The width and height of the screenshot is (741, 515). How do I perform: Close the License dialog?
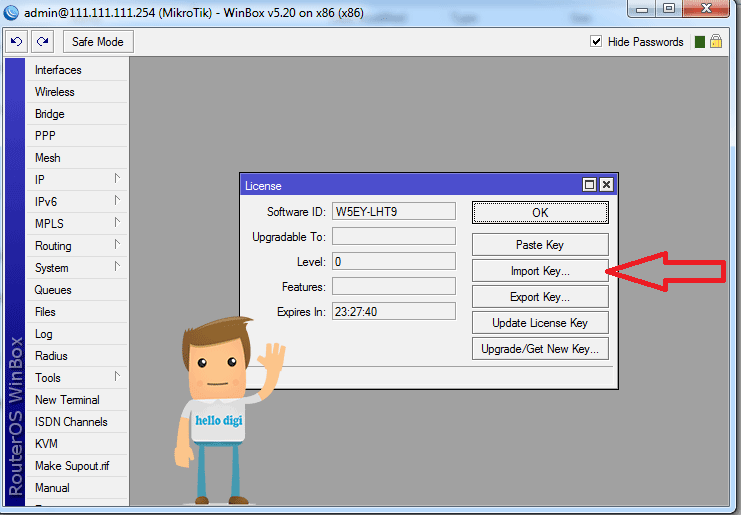coord(606,185)
